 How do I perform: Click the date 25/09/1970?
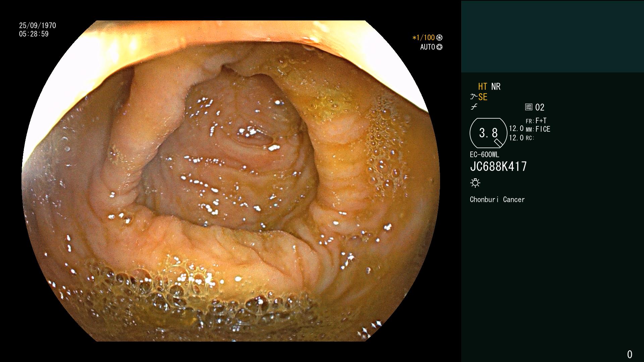coord(38,25)
